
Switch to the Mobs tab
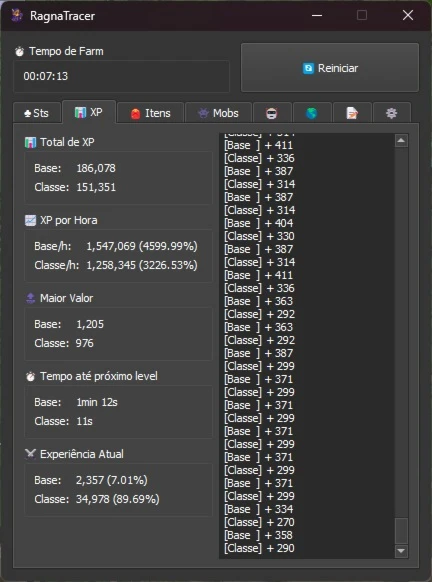tap(218, 113)
